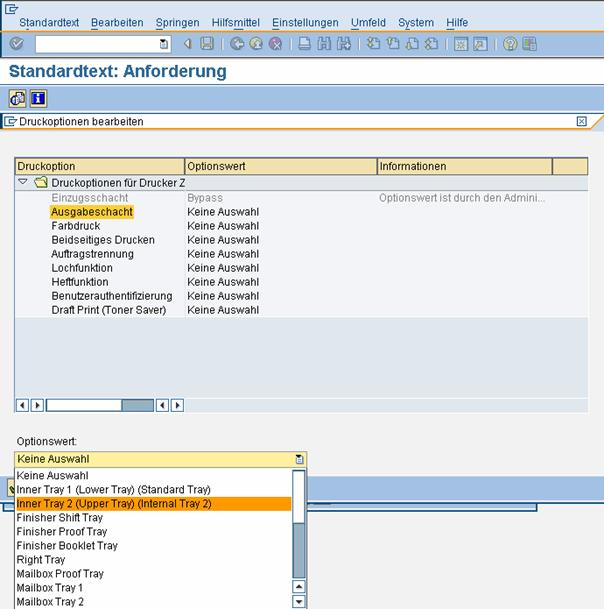This screenshot has width=604, height=609.
Task: Close the Druckoptionen bearbeiten dialog
Action: [x=582, y=121]
